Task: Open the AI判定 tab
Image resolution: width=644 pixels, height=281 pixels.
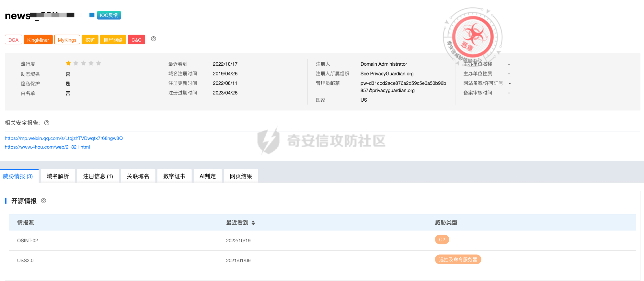Action: [208, 176]
